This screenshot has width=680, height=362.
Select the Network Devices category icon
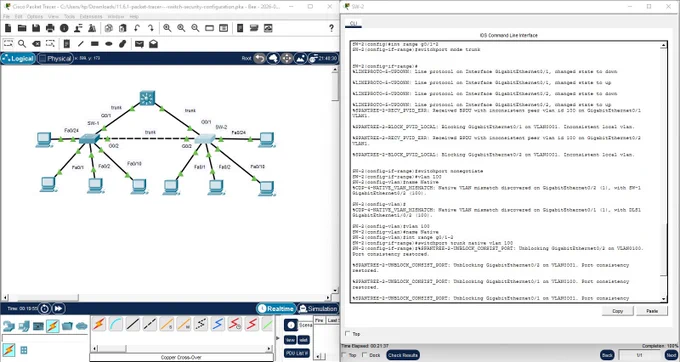9,326
